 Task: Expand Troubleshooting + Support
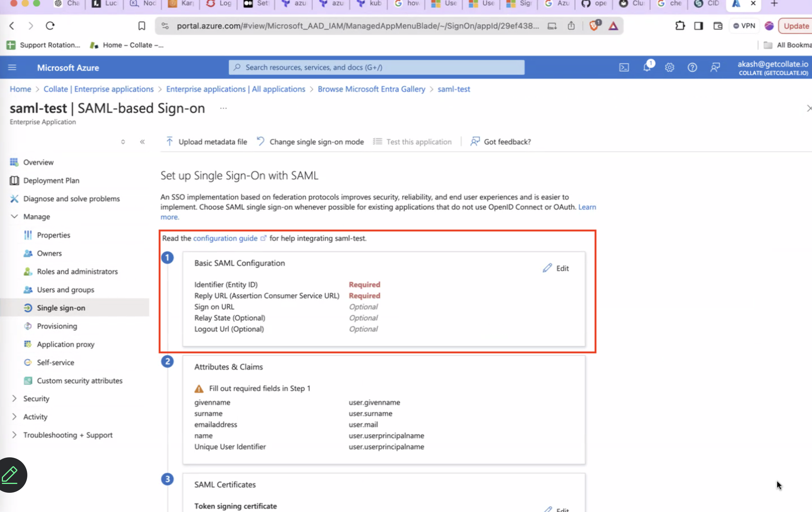click(x=68, y=435)
